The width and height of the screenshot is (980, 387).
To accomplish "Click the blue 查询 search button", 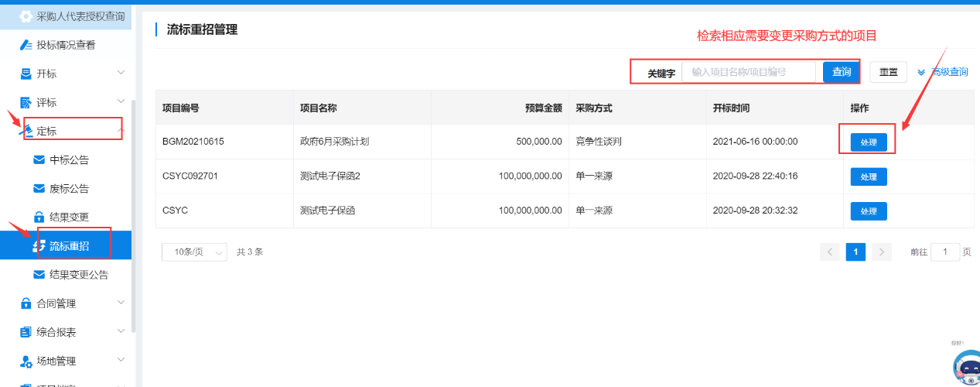I will [x=842, y=72].
